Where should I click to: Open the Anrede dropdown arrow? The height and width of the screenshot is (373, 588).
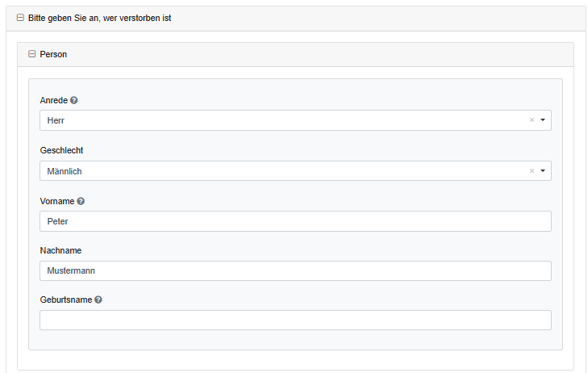[543, 120]
